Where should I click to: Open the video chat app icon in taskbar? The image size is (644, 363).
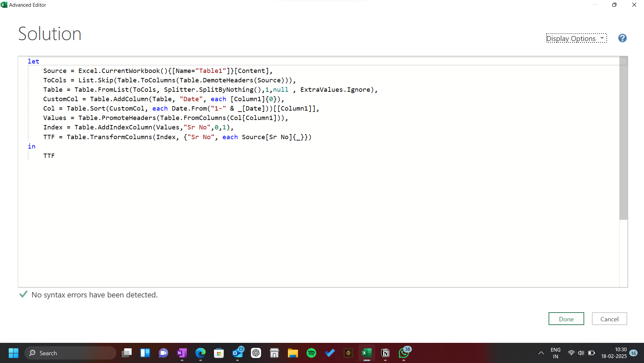[x=164, y=353]
